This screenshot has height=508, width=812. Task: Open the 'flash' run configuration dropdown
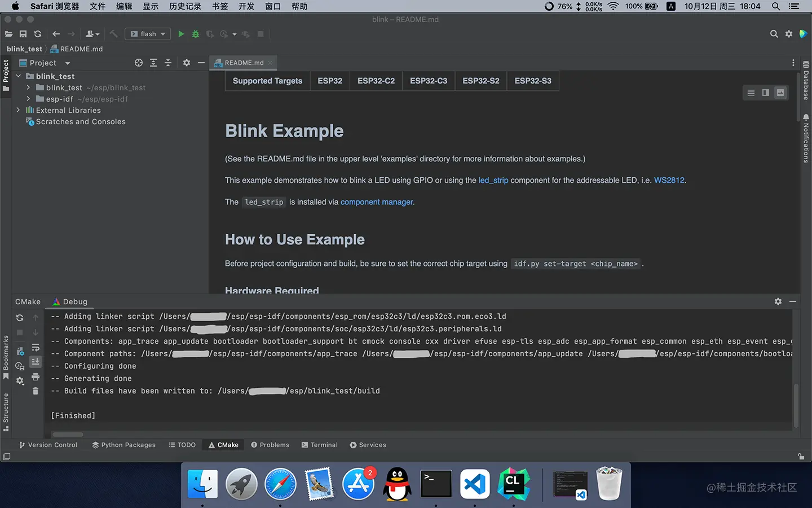(x=148, y=34)
